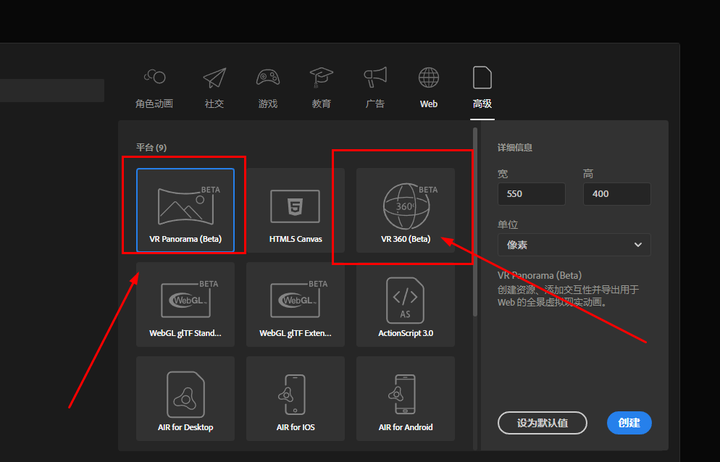The image size is (720, 462).
Task: Choose the HTML5 Canvas platform
Action: pyautogui.click(x=295, y=210)
